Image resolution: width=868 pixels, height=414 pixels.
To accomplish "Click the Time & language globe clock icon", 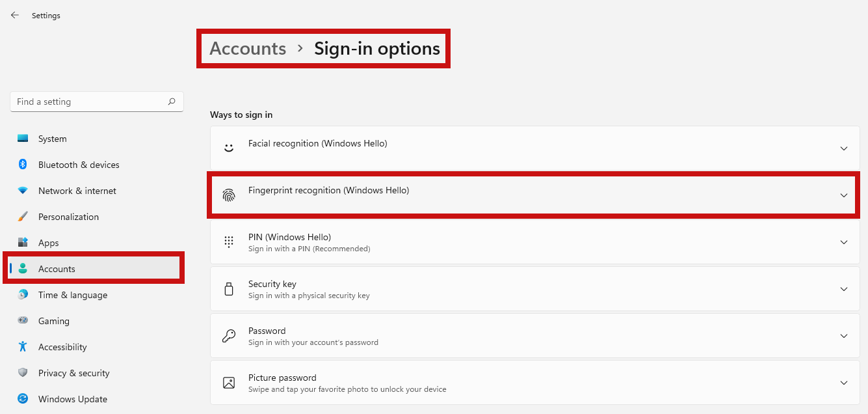I will pos(23,295).
